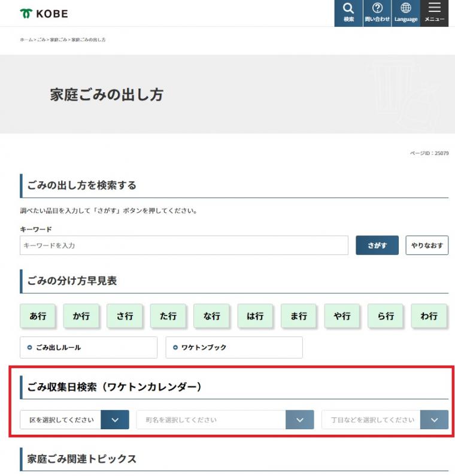
Task: Click the 家庭ごみ関連トピックス heading
Action: click(x=81, y=459)
